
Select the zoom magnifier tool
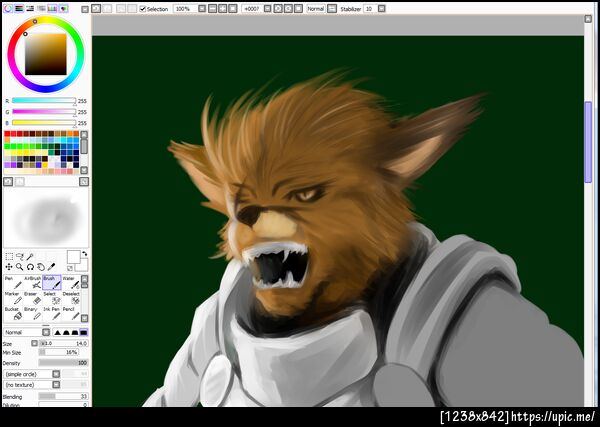coord(20,267)
